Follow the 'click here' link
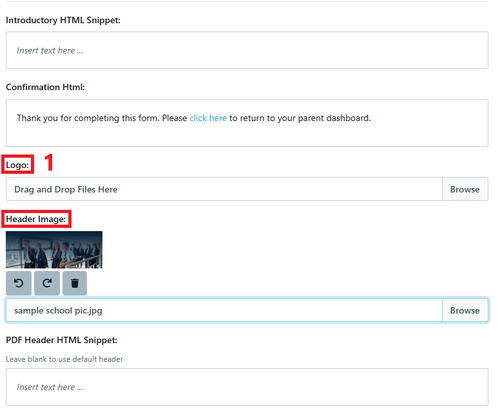500x412 pixels. 208,118
